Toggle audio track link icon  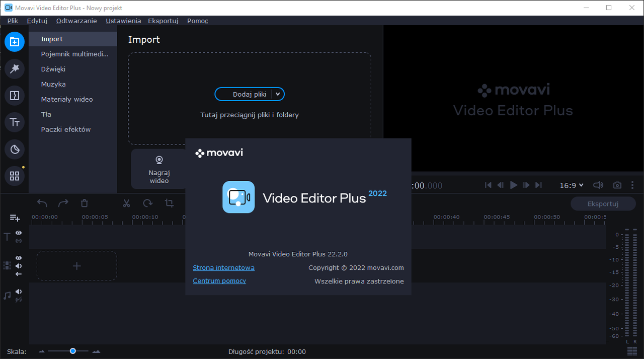[19, 300]
